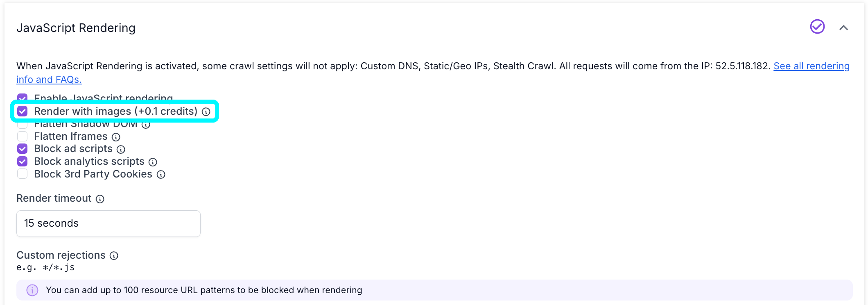Click the info icon in the purple banner
Viewport: 868px width, 305px height.
(32, 290)
